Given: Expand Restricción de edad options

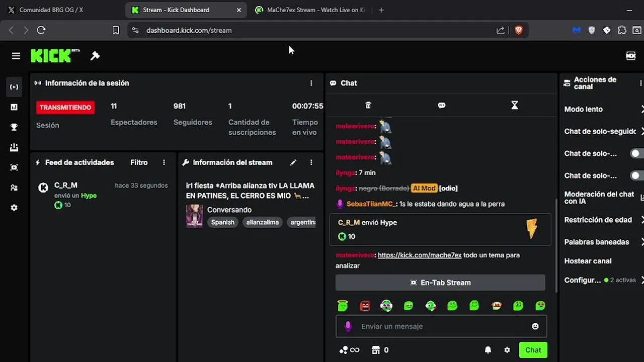Looking at the screenshot, I should coord(603,220).
